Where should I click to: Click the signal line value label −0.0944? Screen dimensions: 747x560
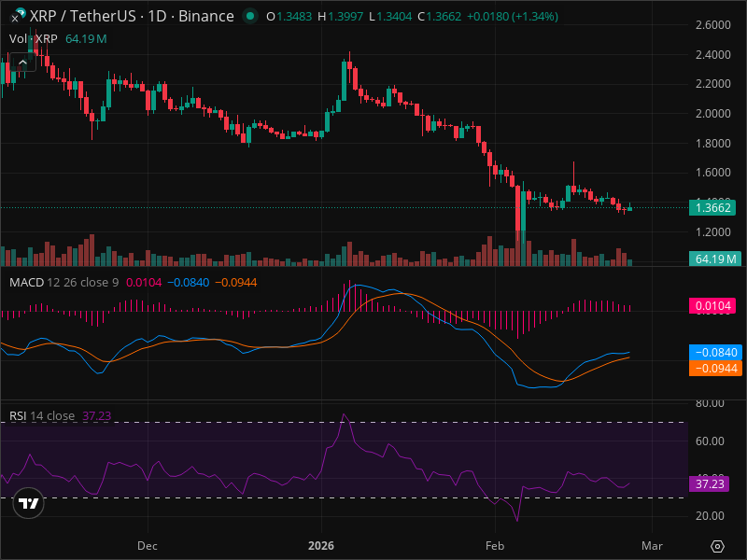coord(715,368)
